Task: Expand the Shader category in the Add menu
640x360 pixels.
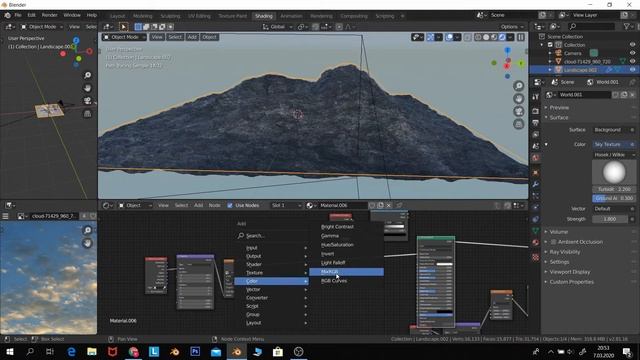Action: (271, 264)
